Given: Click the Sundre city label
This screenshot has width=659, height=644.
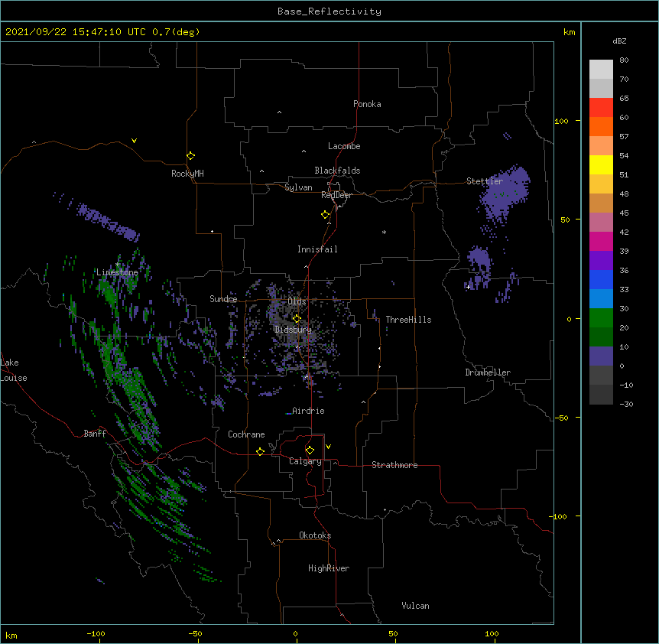Looking at the screenshot, I should pos(223,299).
